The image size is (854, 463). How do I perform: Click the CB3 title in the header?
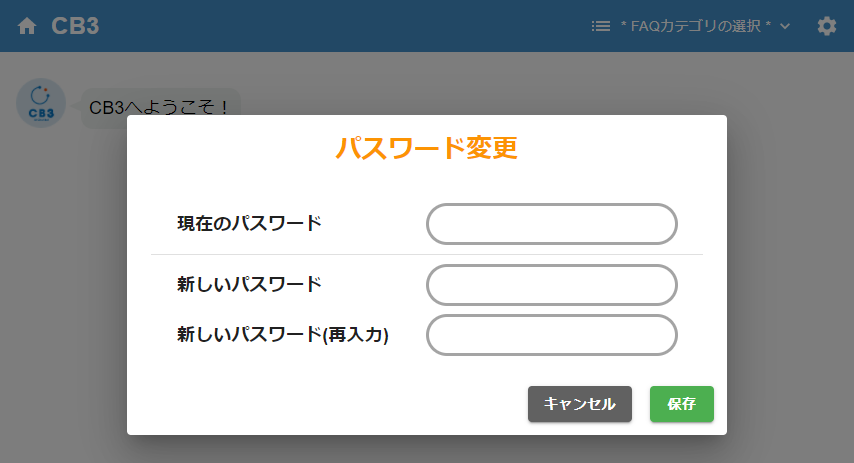click(75, 26)
